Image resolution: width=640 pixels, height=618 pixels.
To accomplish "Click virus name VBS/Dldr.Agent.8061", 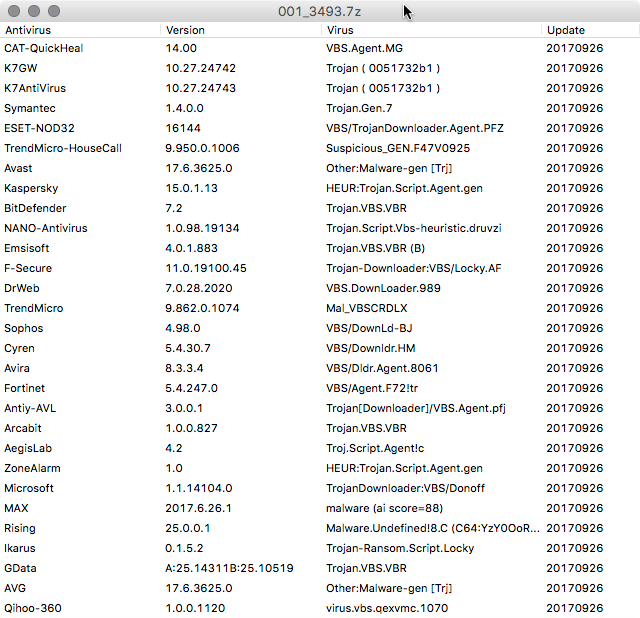I will coord(382,368).
